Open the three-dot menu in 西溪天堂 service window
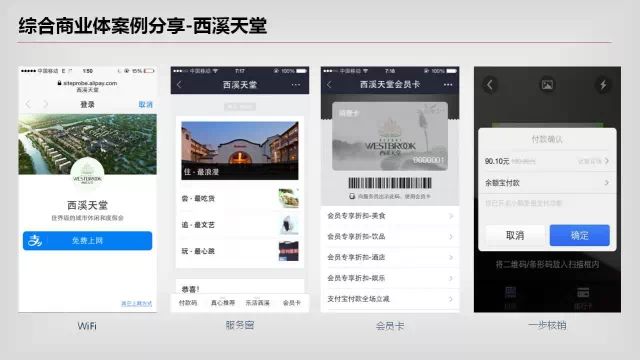This screenshot has width=640, height=360. pyautogui.click(x=296, y=84)
